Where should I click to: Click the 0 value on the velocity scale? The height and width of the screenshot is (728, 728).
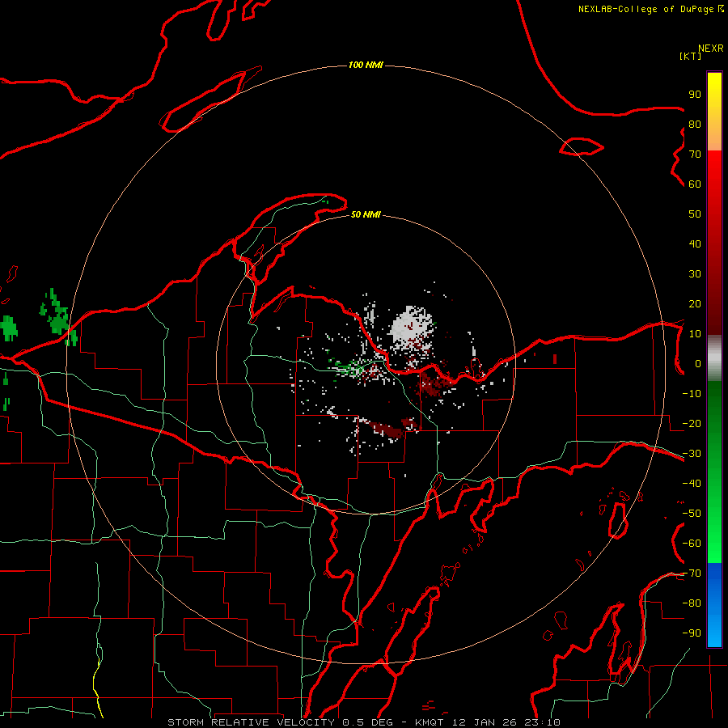coord(698,363)
